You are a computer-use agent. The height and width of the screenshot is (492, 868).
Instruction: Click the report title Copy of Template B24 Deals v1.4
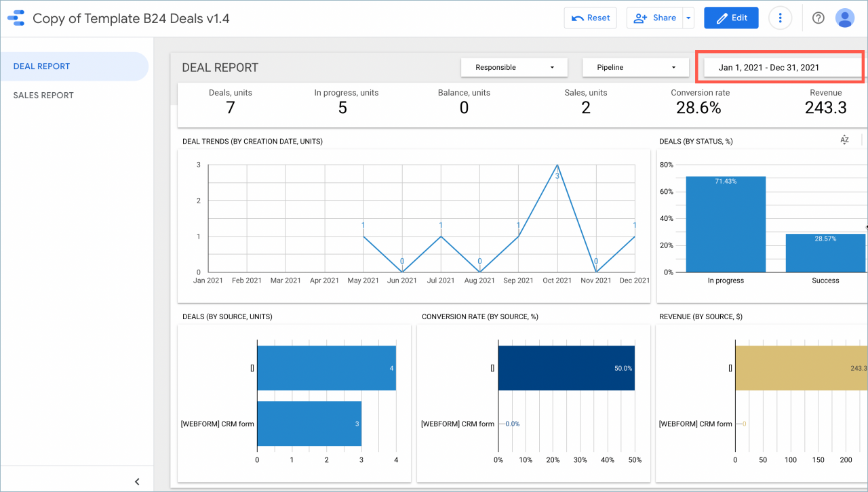click(131, 18)
